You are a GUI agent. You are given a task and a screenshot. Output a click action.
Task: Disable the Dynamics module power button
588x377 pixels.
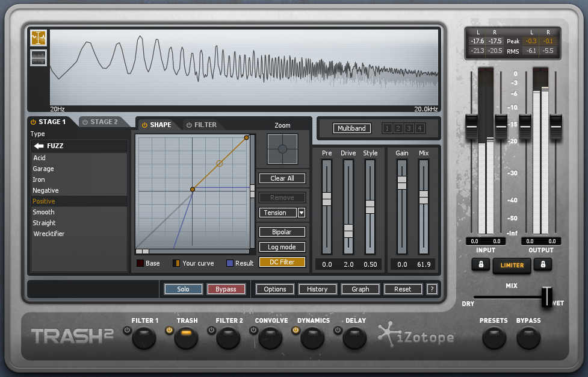[296, 330]
